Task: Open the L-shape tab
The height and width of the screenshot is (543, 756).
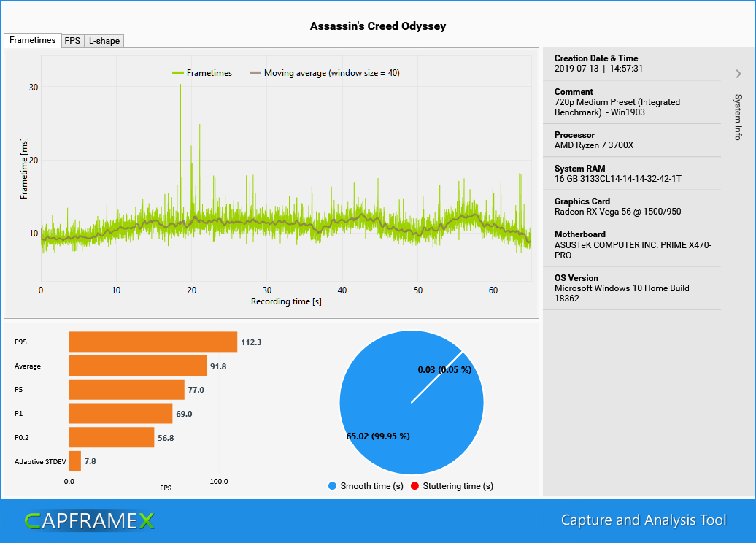Action: [104, 41]
